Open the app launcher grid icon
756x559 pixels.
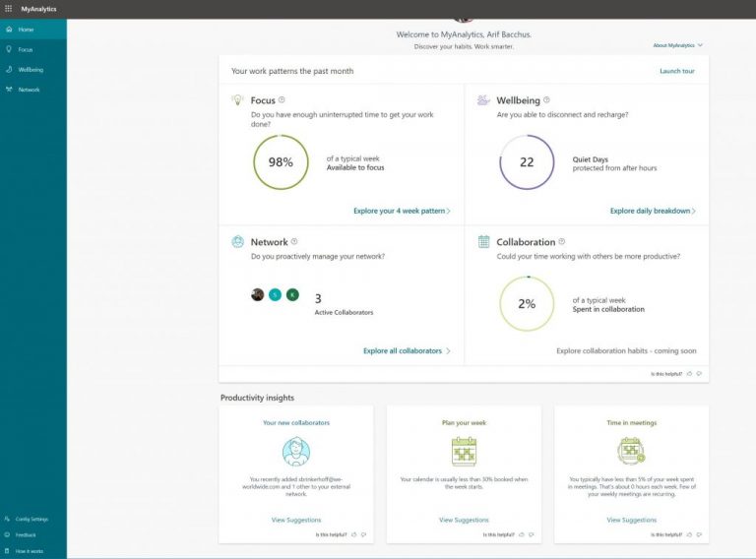point(8,9)
